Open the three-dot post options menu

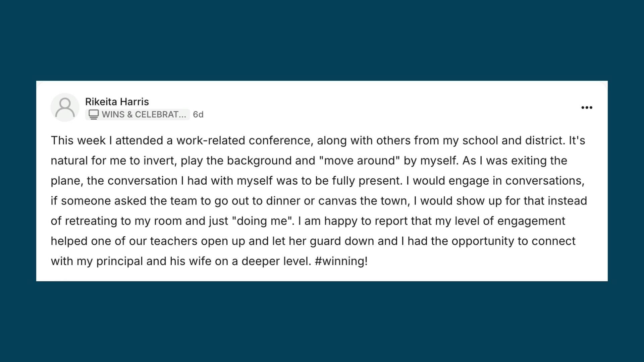coord(587,108)
